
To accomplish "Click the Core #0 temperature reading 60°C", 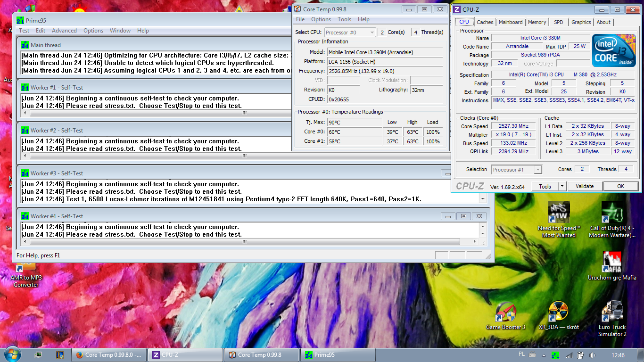I will (x=354, y=132).
